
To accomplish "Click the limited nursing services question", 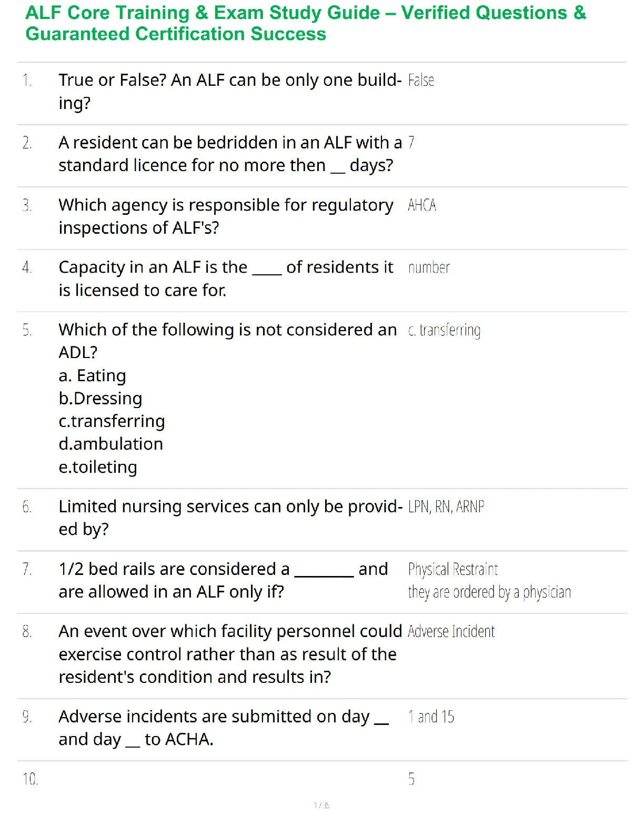I will tap(230, 518).
